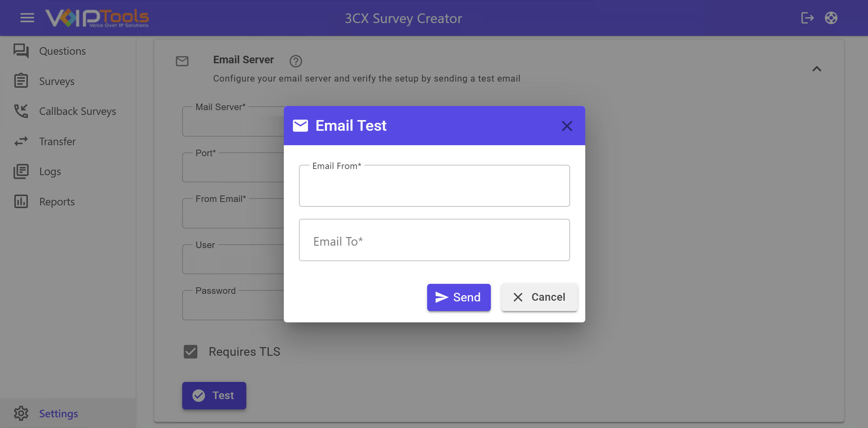868x428 pixels.
Task: Open the hamburger navigation menu
Action: (x=27, y=18)
